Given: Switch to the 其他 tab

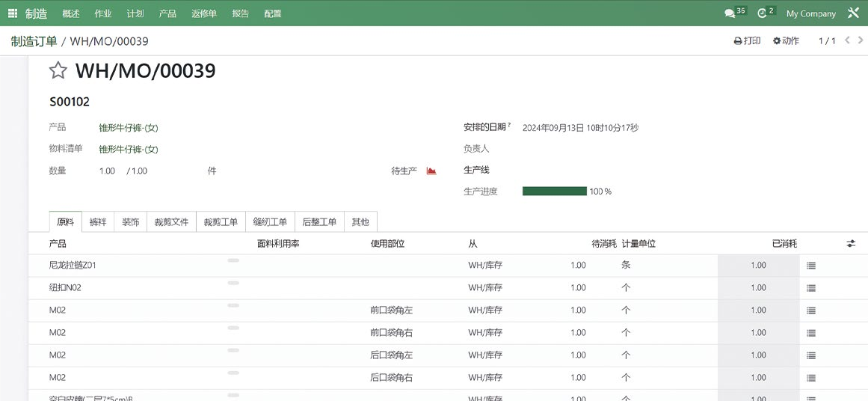Looking at the screenshot, I should pos(360,222).
